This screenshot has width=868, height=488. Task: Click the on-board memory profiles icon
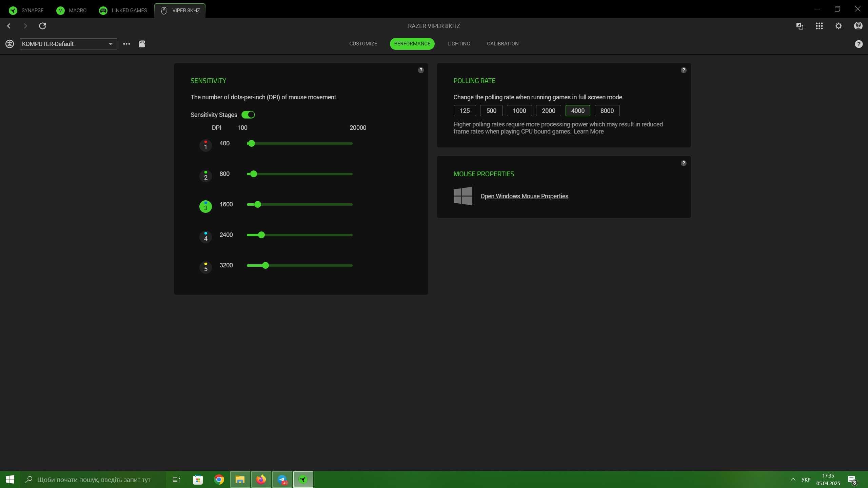[x=142, y=44]
